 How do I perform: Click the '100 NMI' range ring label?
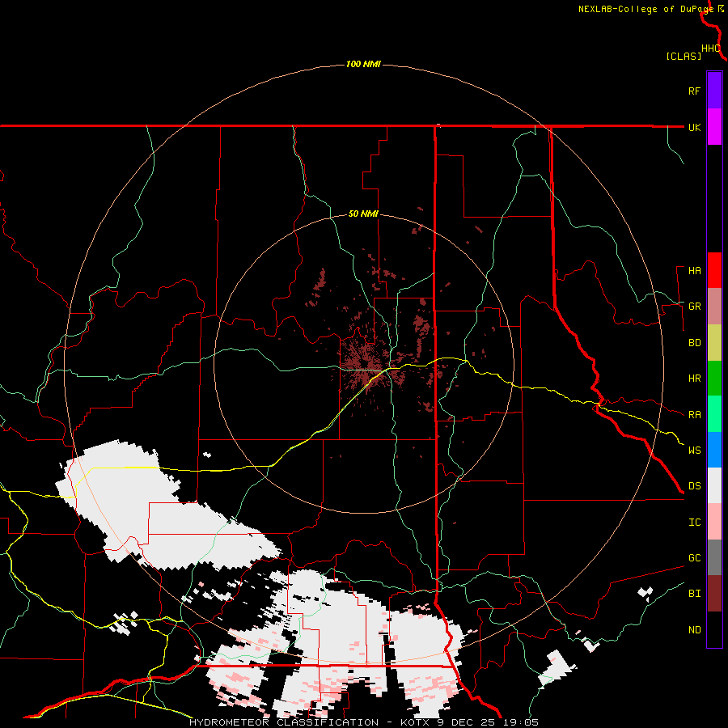pos(363,64)
